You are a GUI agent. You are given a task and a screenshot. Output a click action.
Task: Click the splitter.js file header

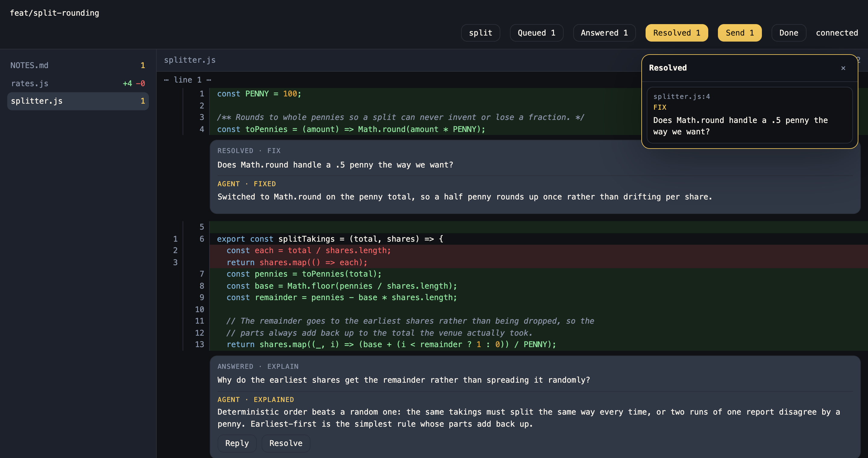[190, 60]
